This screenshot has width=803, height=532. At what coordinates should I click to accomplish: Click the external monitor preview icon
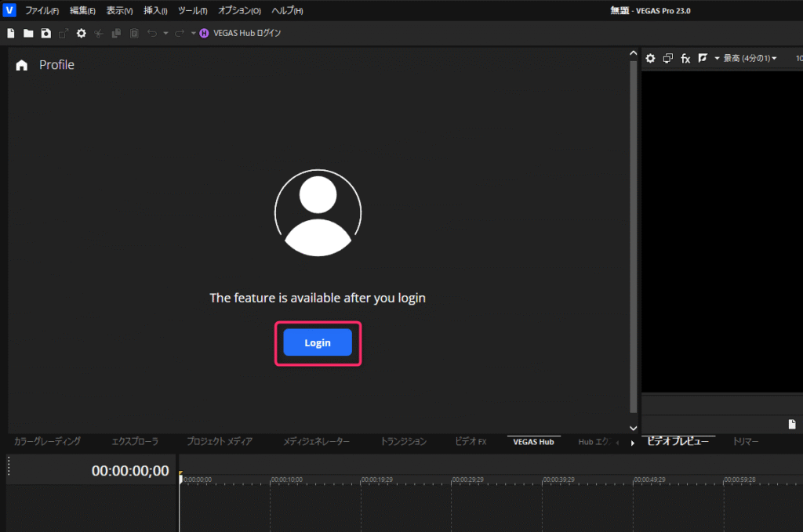pyautogui.click(x=667, y=59)
